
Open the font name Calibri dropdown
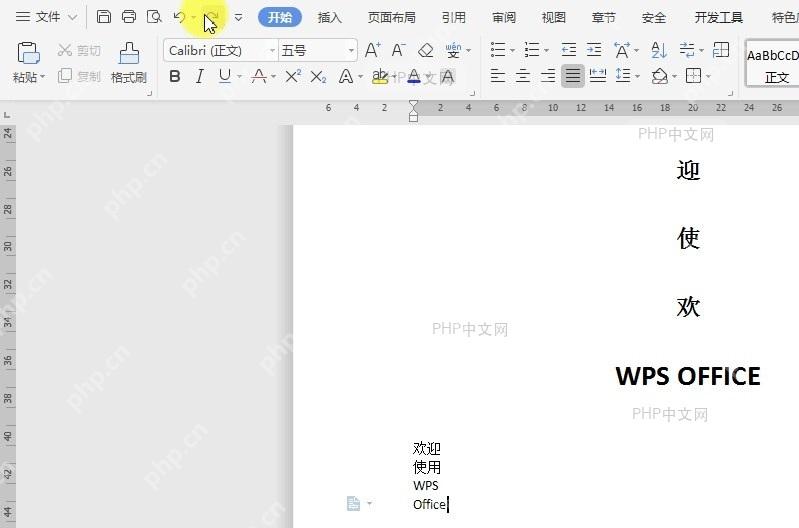pyautogui.click(x=272, y=50)
